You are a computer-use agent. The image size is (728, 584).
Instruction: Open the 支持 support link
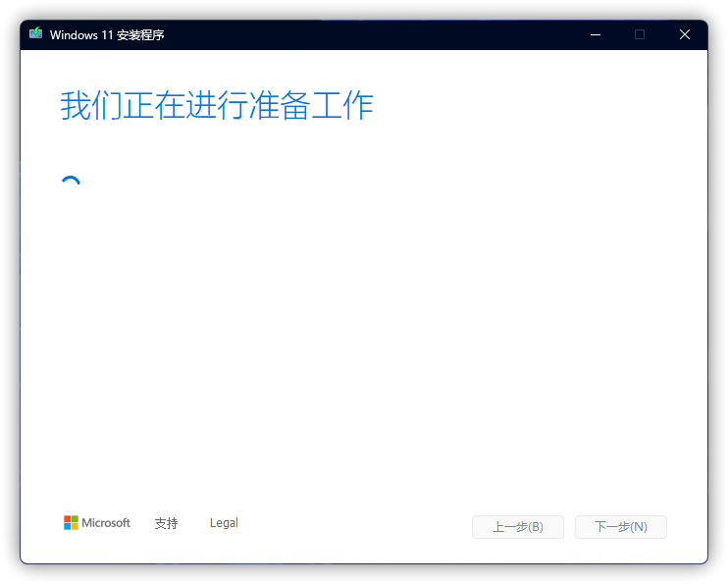click(166, 523)
